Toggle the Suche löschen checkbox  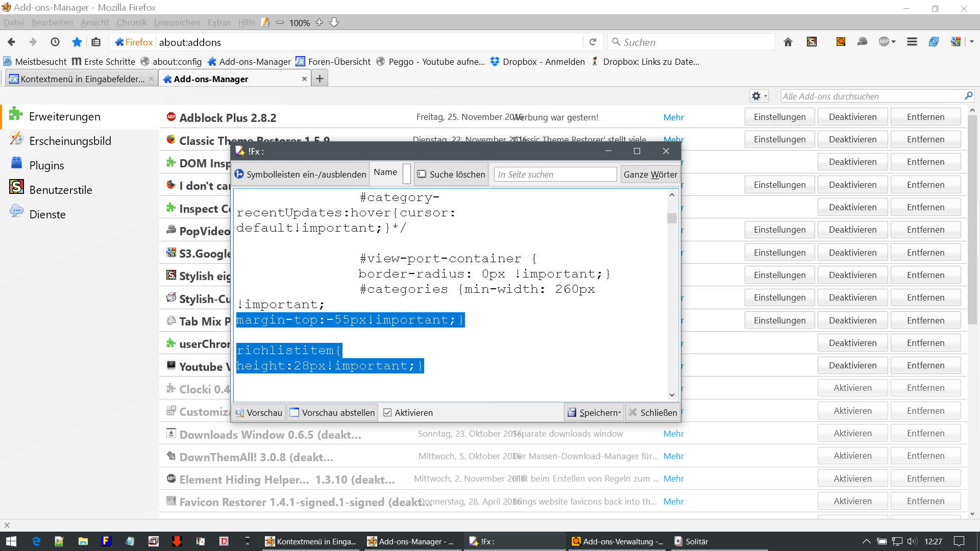click(x=422, y=174)
